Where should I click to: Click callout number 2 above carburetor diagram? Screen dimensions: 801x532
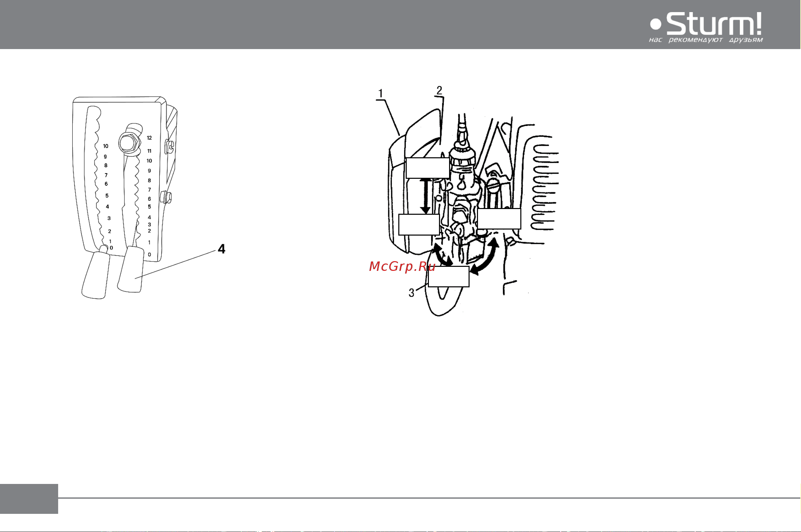pyautogui.click(x=439, y=90)
